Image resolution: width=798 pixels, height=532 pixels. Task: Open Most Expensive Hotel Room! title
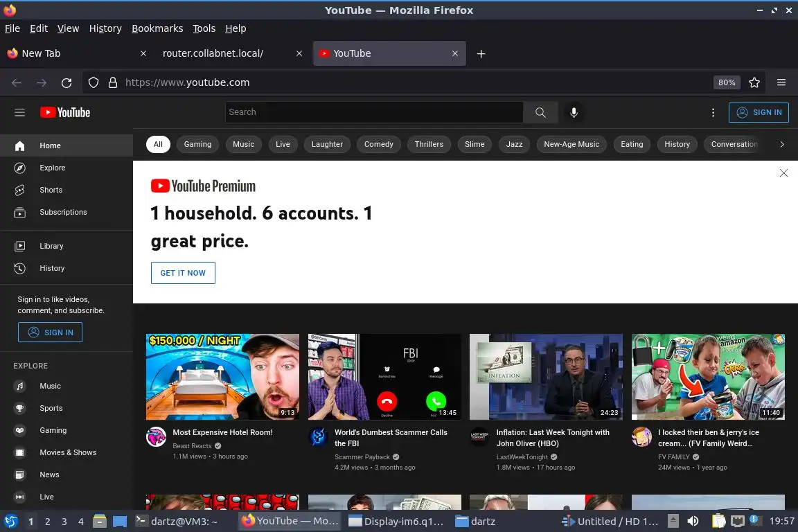coord(223,432)
